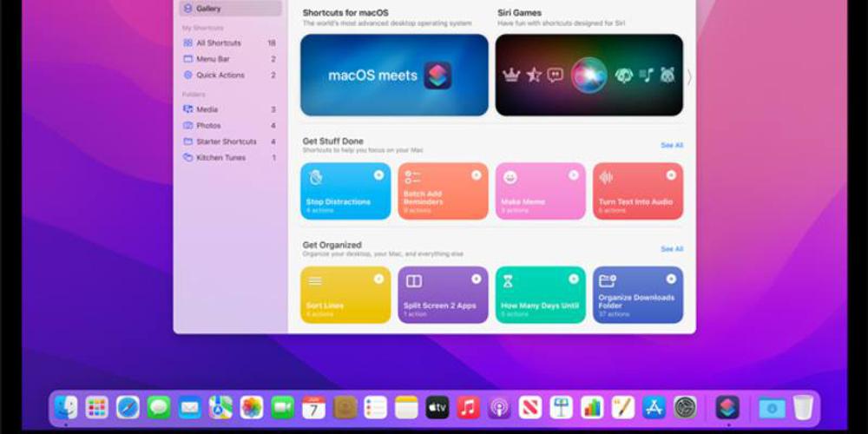This screenshot has height=434, width=868.
Task: Open the Media folder
Action: click(230, 109)
